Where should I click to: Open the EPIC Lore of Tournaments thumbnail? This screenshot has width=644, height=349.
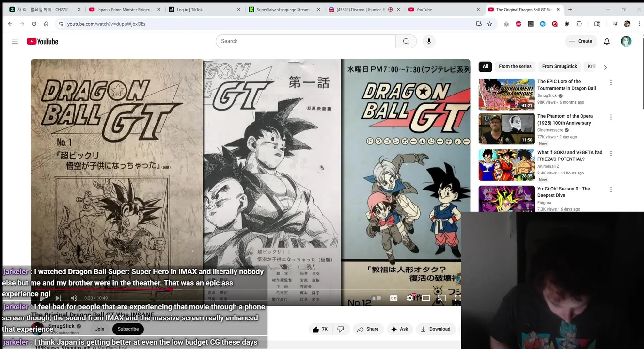[507, 94]
